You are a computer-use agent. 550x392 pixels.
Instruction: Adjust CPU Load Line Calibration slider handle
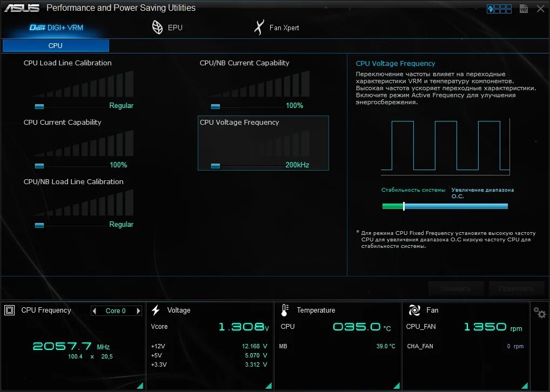coord(39,106)
